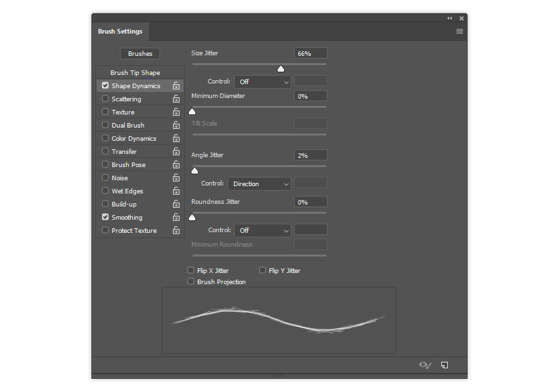The image size is (559, 392).
Task: Select the Shape Dynamics label
Action: click(x=136, y=86)
